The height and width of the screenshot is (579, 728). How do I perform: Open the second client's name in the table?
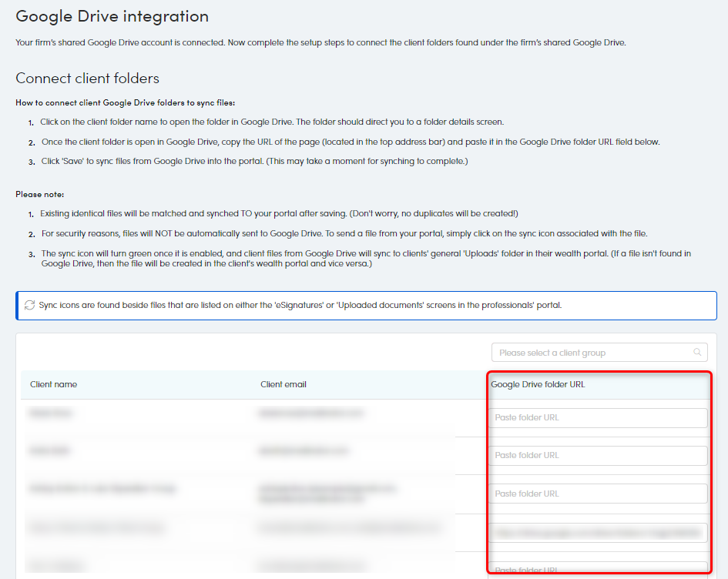click(51, 450)
